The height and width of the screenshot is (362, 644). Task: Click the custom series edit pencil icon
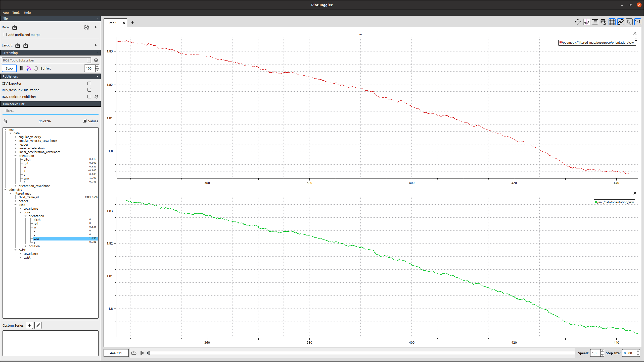pyautogui.click(x=38, y=325)
